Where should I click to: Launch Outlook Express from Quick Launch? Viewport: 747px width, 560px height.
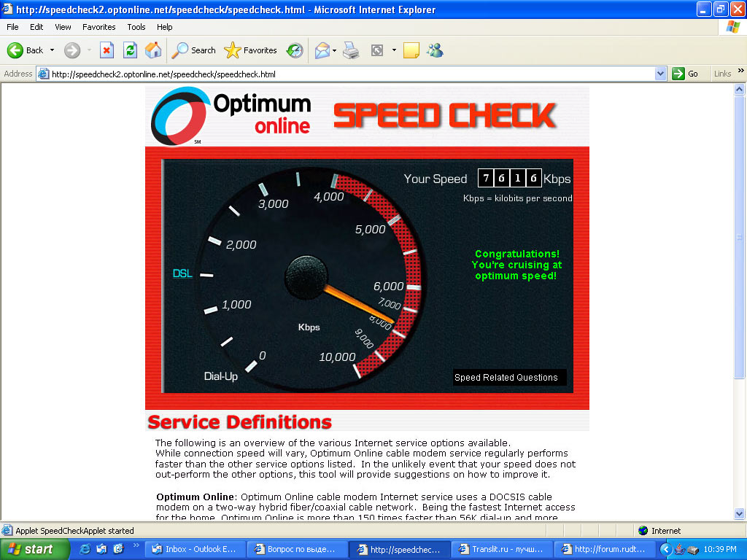[x=101, y=549]
